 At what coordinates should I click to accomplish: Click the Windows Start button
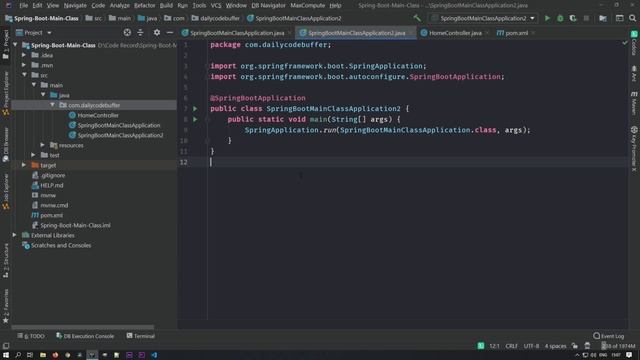coord(6,355)
